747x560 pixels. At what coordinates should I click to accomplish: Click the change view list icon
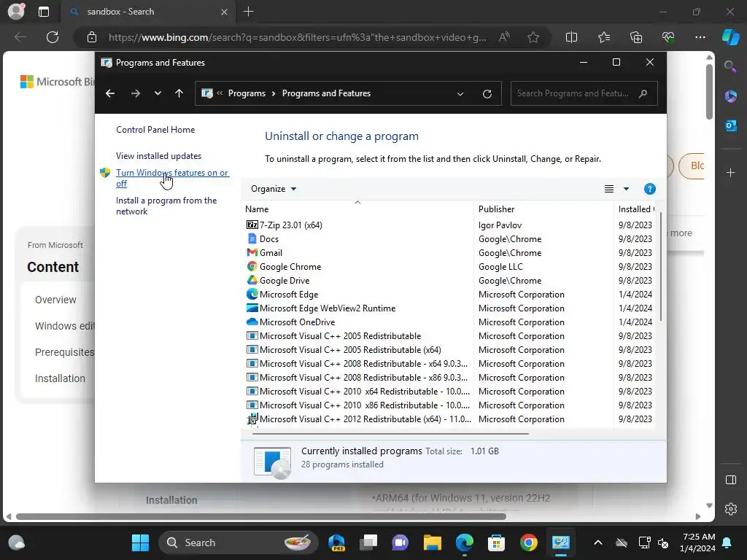coord(609,189)
